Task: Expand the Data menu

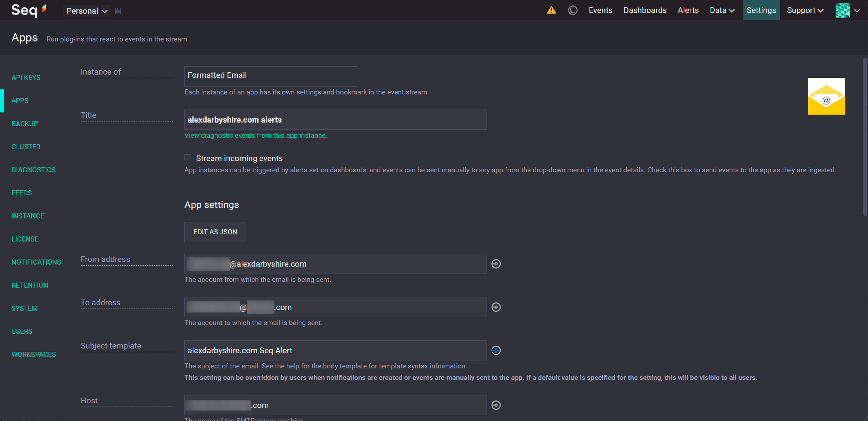Action: point(722,10)
